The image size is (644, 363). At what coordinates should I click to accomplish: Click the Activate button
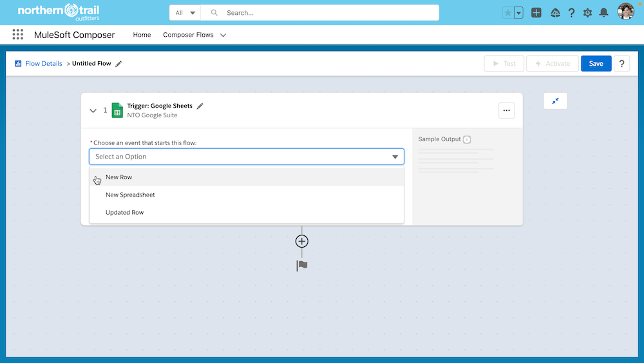click(553, 63)
